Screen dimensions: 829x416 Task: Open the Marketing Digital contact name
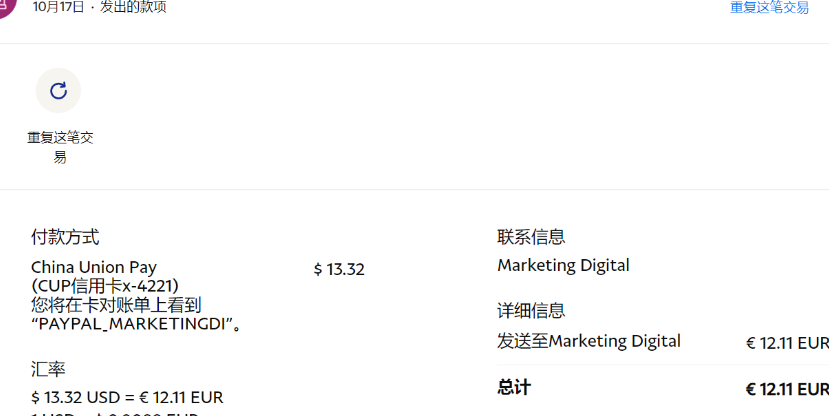tap(563, 265)
